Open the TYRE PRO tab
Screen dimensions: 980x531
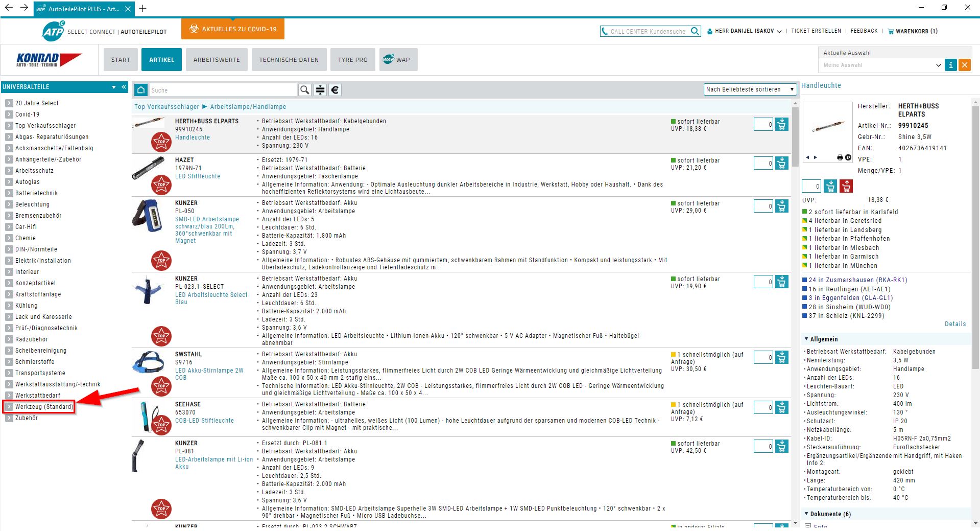tap(353, 60)
